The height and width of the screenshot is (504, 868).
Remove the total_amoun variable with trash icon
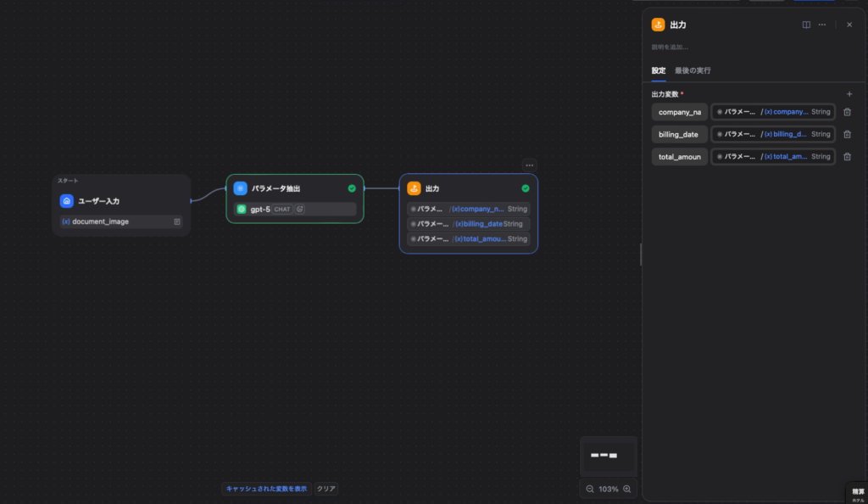(x=847, y=156)
